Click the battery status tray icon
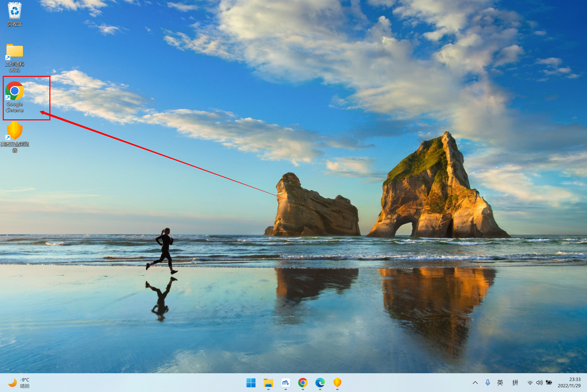 click(x=549, y=383)
